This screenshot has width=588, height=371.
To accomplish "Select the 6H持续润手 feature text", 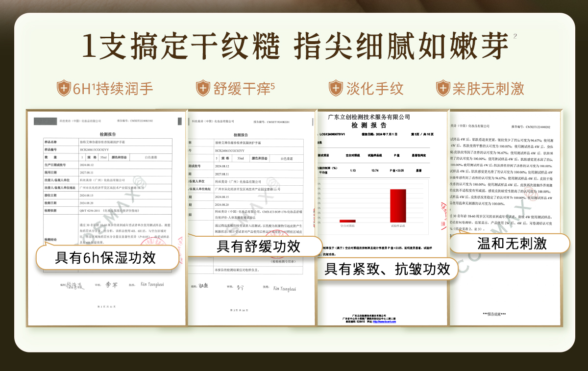I will pos(113,89).
